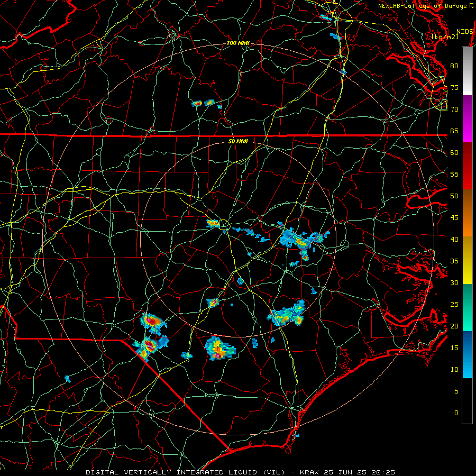This screenshot has height=476, width=476.
Task: Select the 50 value on the scale
Action: (x=454, y=196)
